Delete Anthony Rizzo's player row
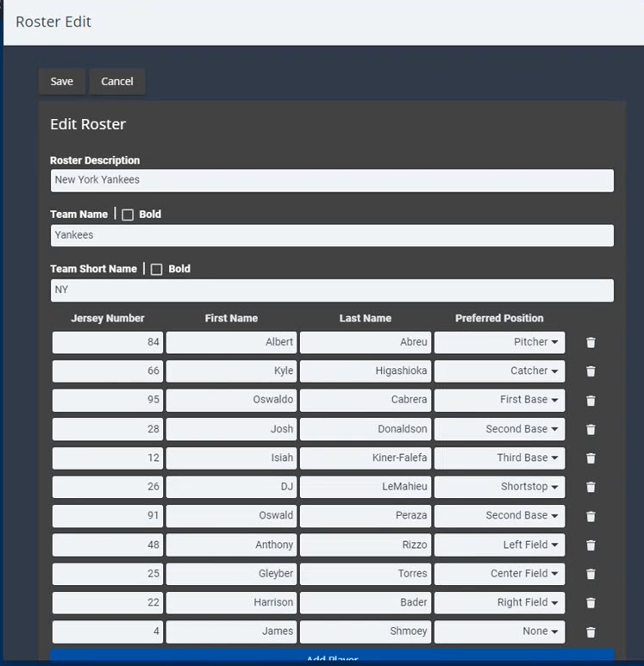644x666 pixels. (591, 545)
